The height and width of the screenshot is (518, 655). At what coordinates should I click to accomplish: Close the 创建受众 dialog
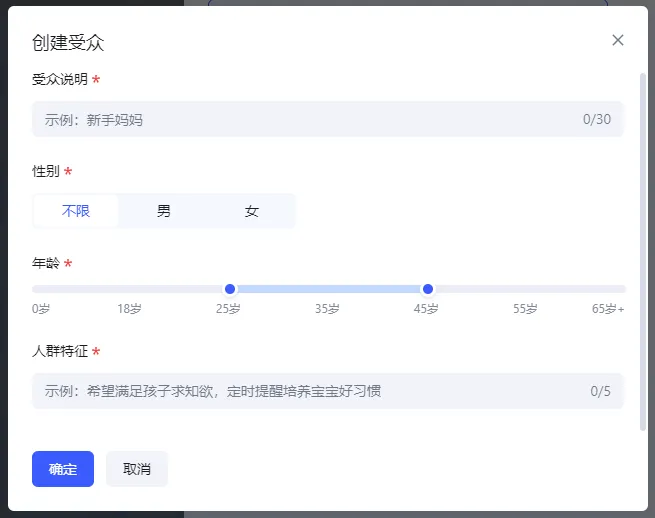pyautogui.click(x=617, y=40)
